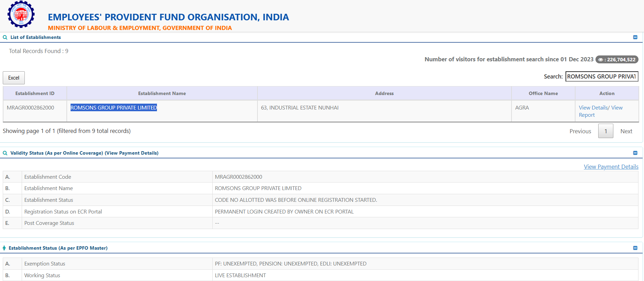Screen dimensions: 644x281
Task: Click magnifier icon beside Validity Status heading
Action: pyautogui.click(x=5, y=153)
